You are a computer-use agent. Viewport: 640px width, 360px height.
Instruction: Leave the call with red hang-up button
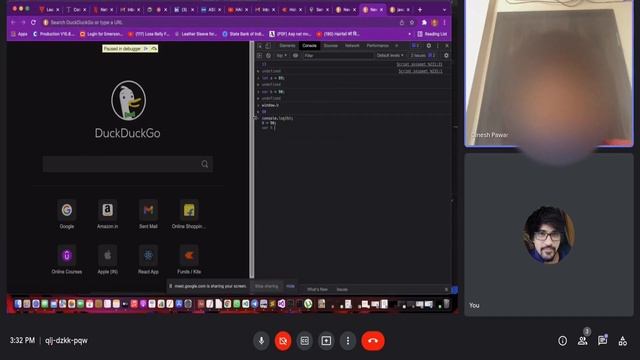373,340
